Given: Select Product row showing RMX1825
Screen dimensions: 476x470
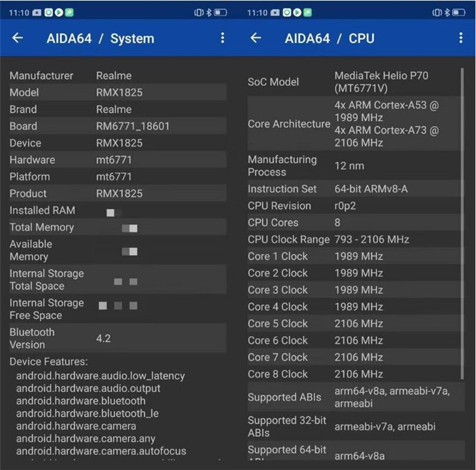Looking at the screenshot, I should coord(118,193).
